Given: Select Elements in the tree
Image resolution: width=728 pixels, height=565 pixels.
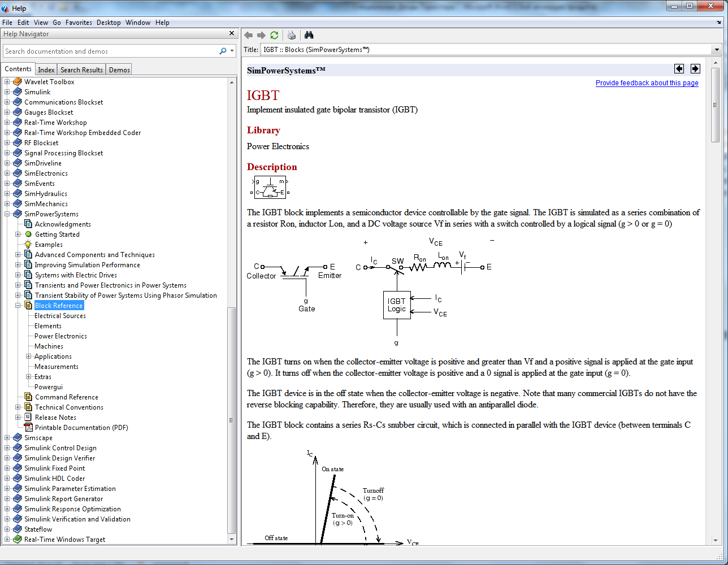Looking at the screenshot, I should (47, 326).
